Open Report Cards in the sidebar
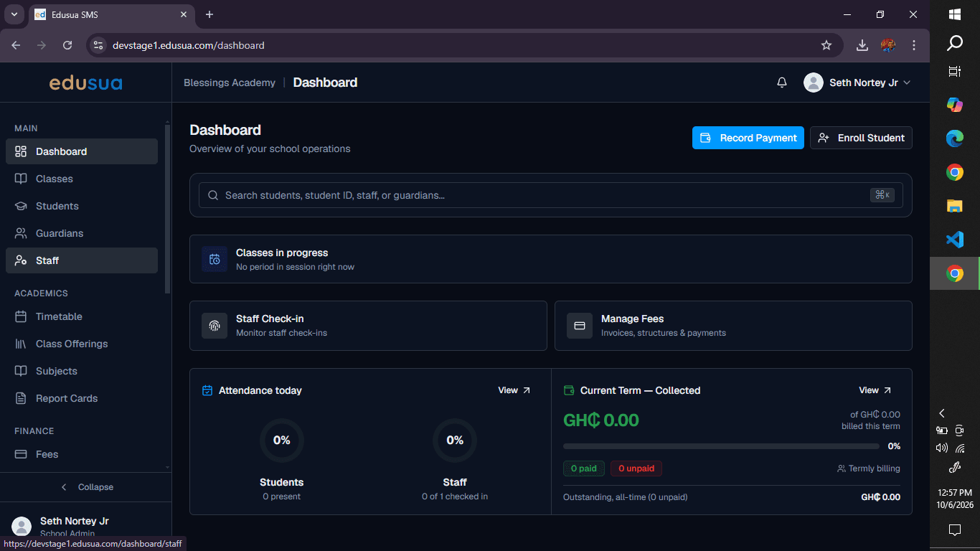The height and width of the screenshot is (551, 980). [x=82, y=398]
